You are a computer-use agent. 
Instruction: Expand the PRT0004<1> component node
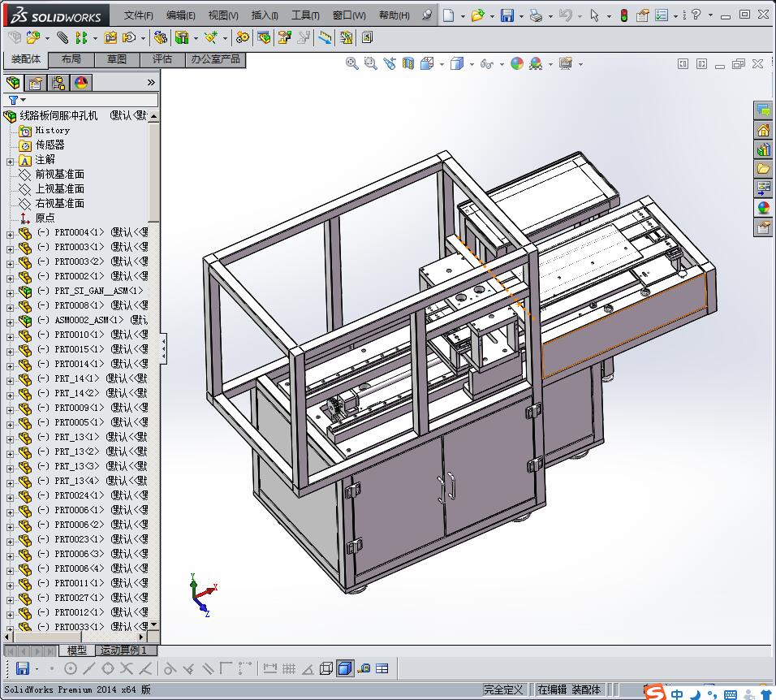[10, 234]
